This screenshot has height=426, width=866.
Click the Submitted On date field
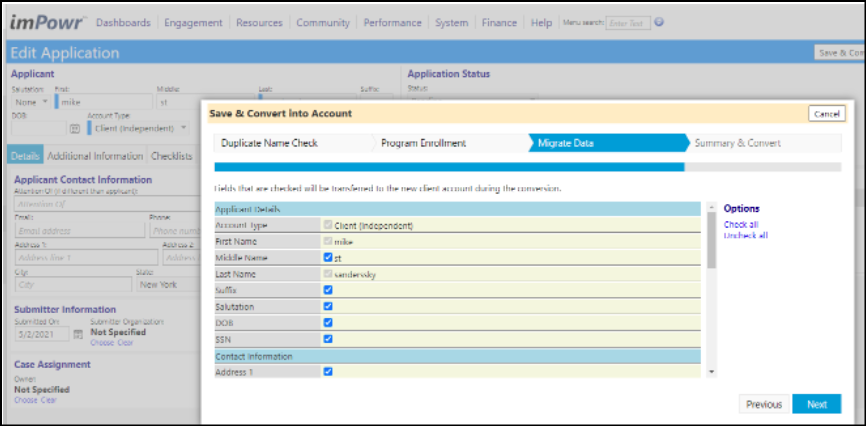pos(42,334)
